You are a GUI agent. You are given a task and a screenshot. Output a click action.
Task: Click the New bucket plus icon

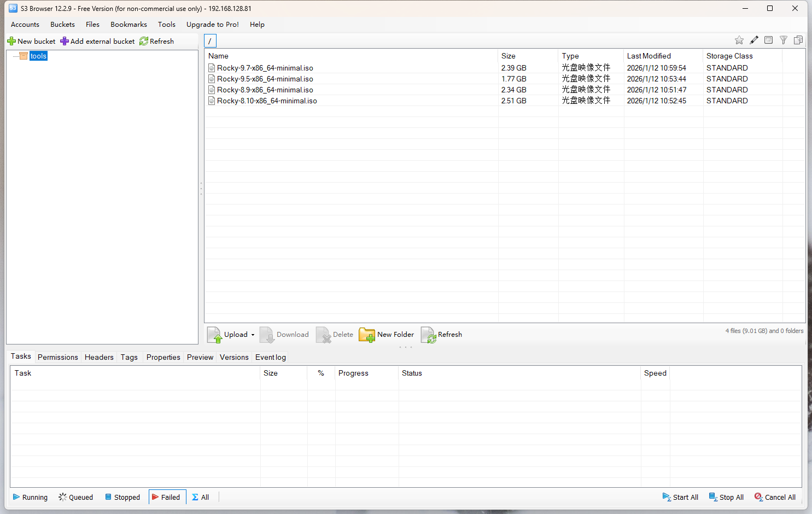[10, 41]
